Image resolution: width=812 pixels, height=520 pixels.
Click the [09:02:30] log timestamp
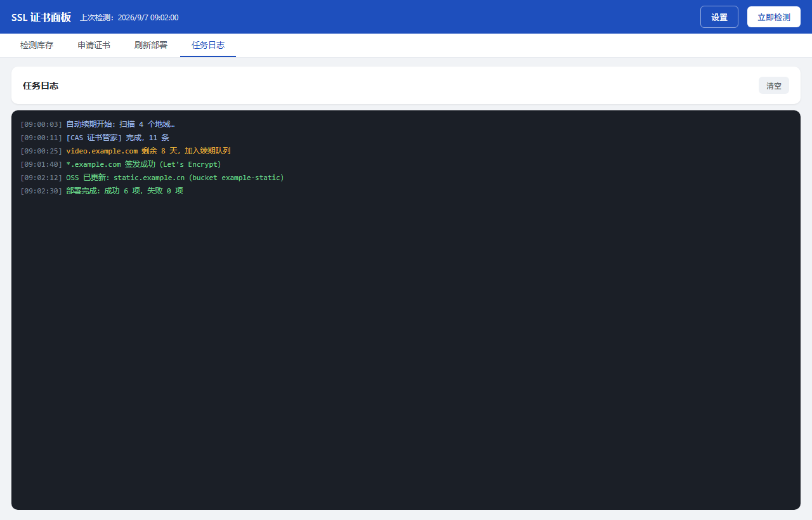click(x=41, y=191)
